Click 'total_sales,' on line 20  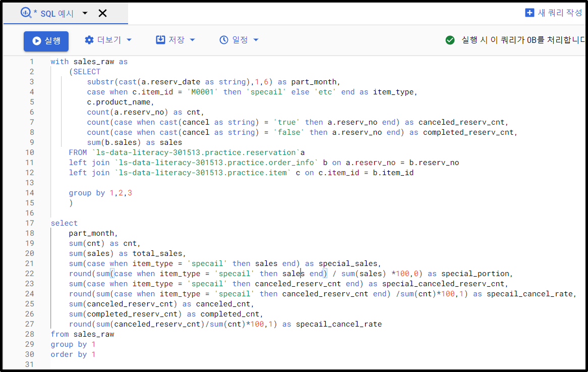[159, 253]
